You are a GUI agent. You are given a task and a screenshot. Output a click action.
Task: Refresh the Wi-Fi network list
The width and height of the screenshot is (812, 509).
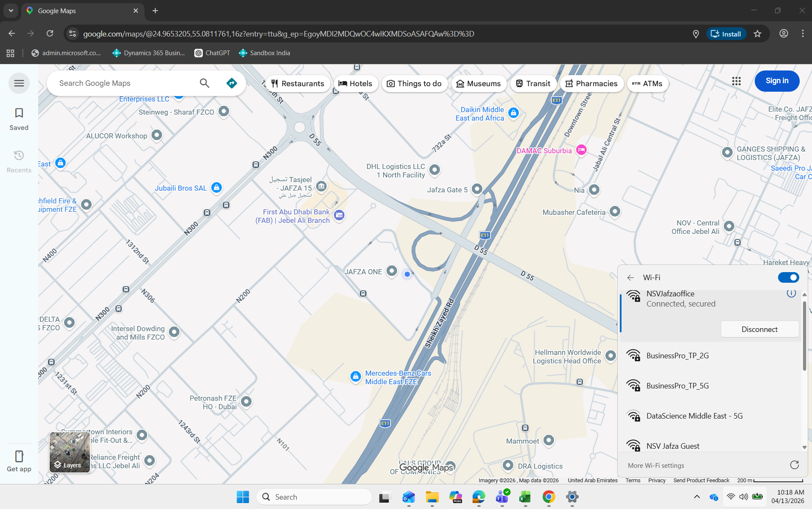[x=795, y=465]
